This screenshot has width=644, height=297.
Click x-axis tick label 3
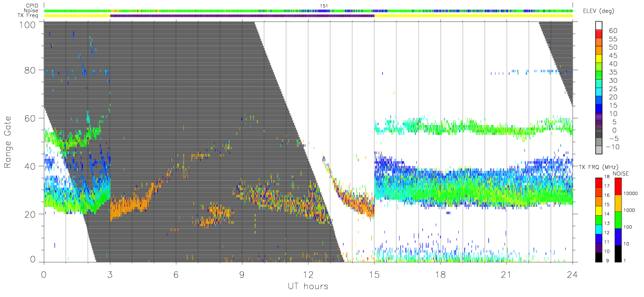click(x=110, y=274)
